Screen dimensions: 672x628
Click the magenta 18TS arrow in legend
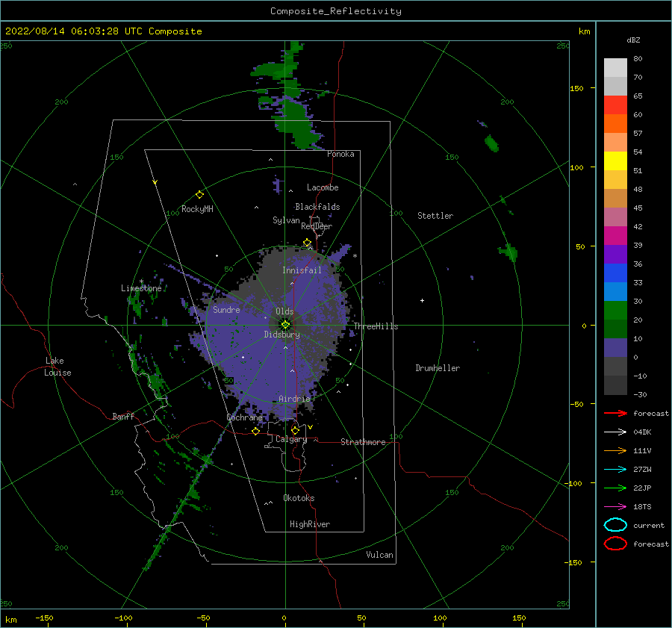615,506
